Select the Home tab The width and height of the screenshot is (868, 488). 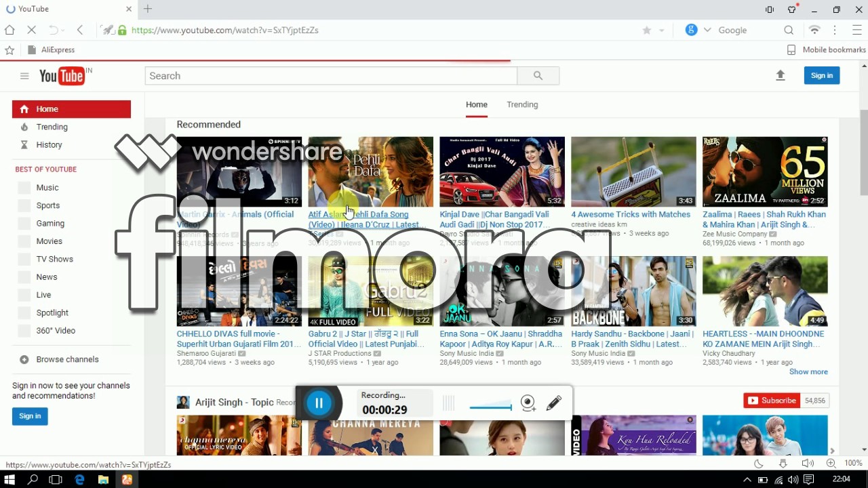(x=477, y=104)
